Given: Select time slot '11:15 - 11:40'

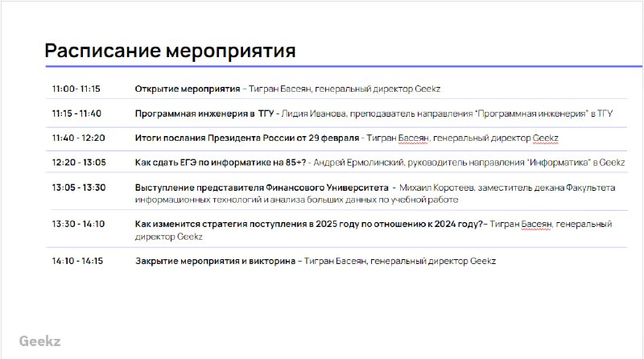Looking at the screenshot, I should click(x=76, y=113).
